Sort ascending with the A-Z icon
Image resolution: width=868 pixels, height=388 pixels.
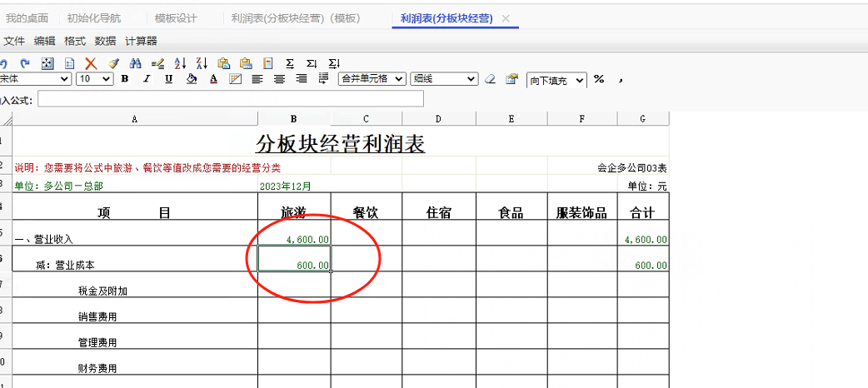(180, 63)
